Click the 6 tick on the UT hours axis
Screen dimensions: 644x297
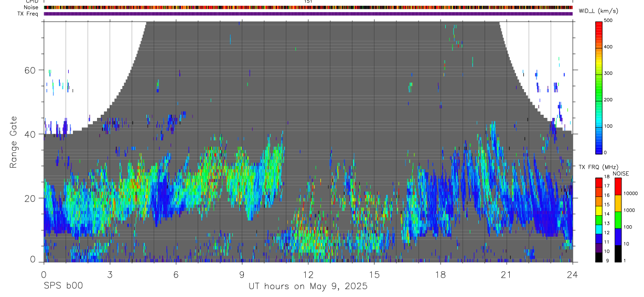point(176,274)
